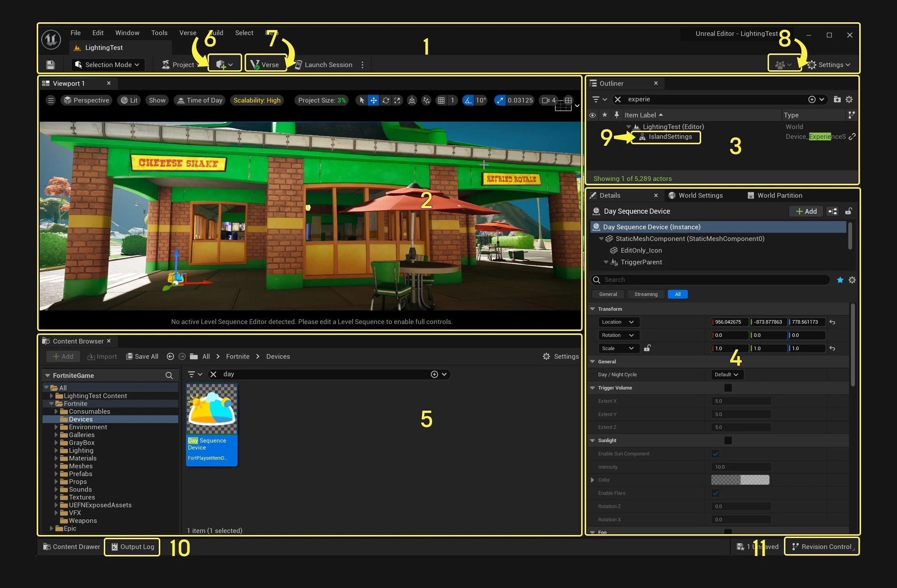Open the Verse toolbar button
The width and height of the screenshot is (897, 588).
pos(265,65)
